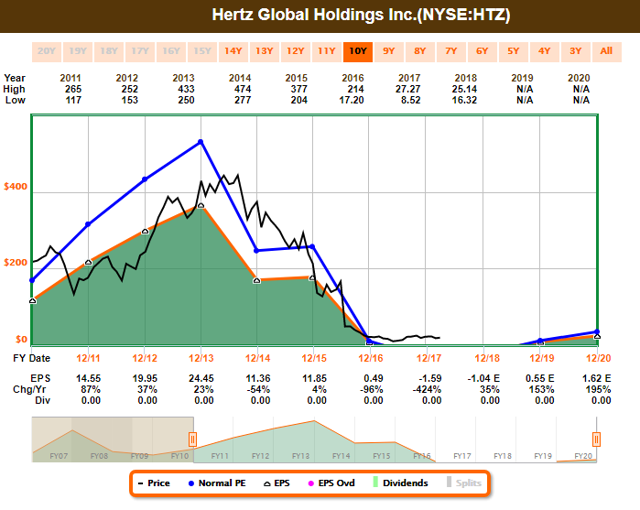Choose the 3Y time range
The width and height of the screenshot is (640, 510).
tap(576, 51)
